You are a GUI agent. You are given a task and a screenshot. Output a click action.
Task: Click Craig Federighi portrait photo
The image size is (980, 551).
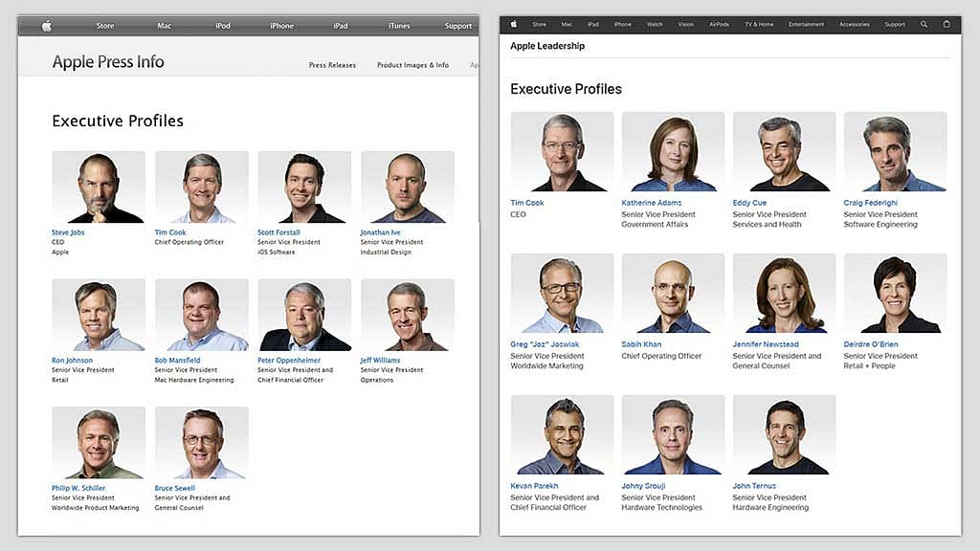point(895,152)
